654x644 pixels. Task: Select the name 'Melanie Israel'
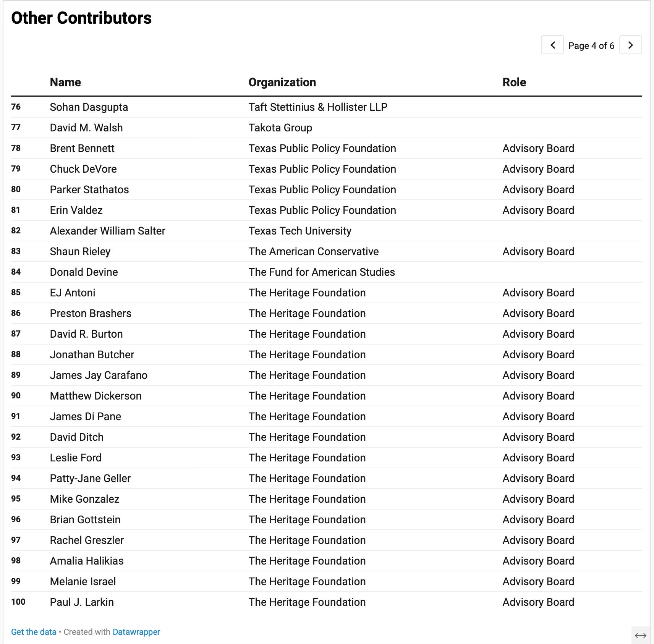pos(83,581)
